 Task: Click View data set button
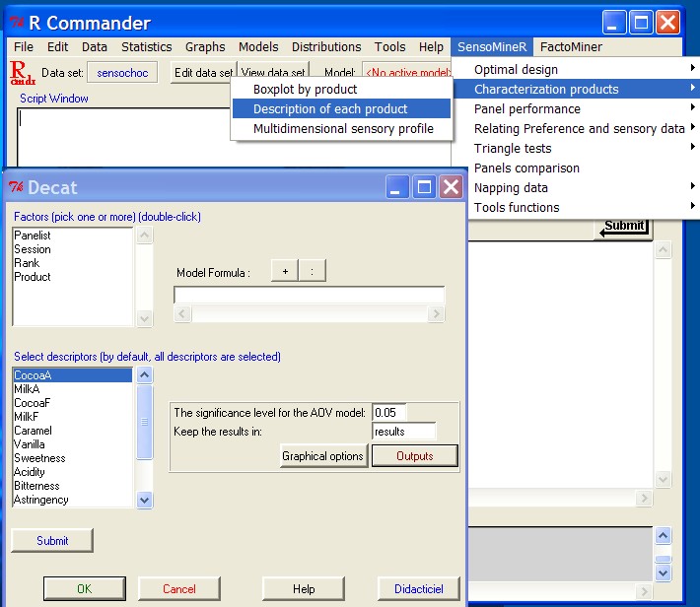coord(273,72)
